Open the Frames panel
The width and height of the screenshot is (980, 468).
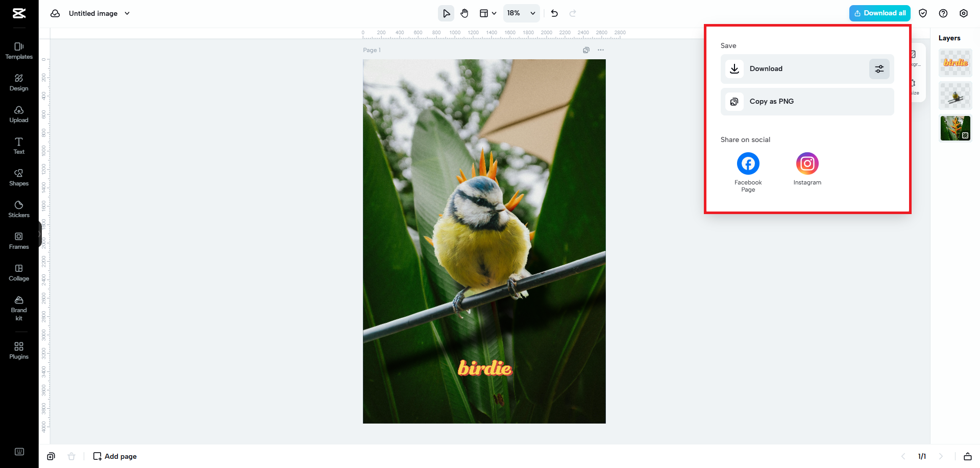(19, 241)
